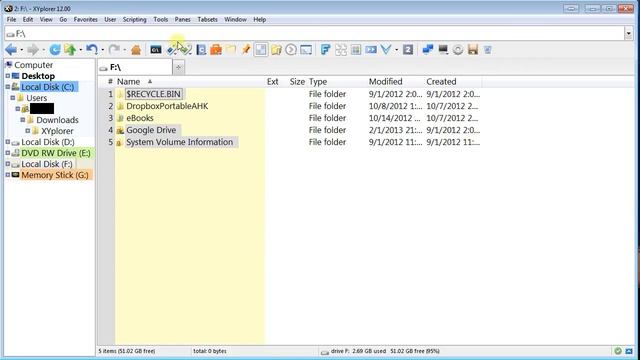
Task: Expand the XYplorer tree node
Action: point(28,131)
